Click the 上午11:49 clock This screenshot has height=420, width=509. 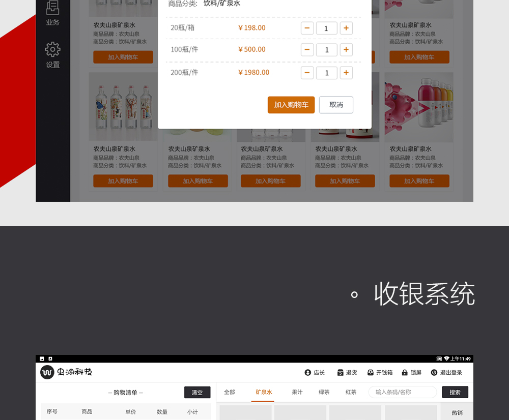click(460, 358)
